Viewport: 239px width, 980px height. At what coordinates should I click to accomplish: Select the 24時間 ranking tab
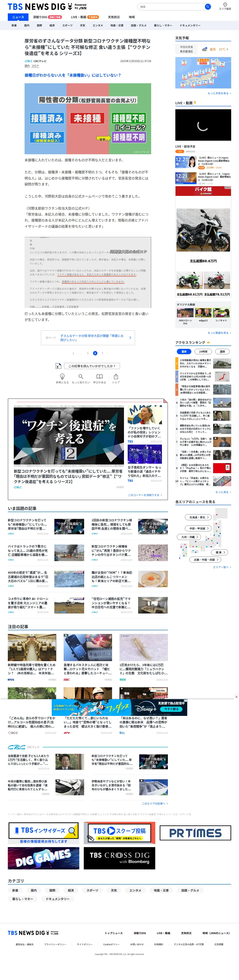coord(203,351)
